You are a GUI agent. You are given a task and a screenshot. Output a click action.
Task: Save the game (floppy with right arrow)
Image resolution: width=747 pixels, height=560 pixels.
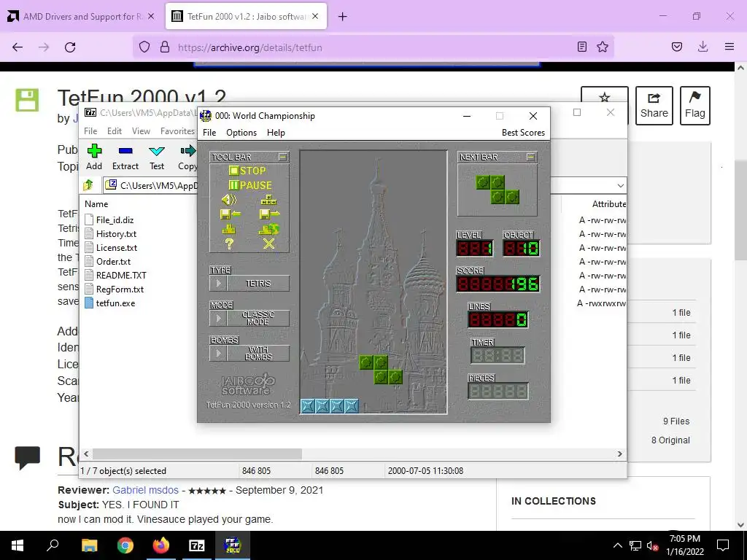[x=270, y=214]
